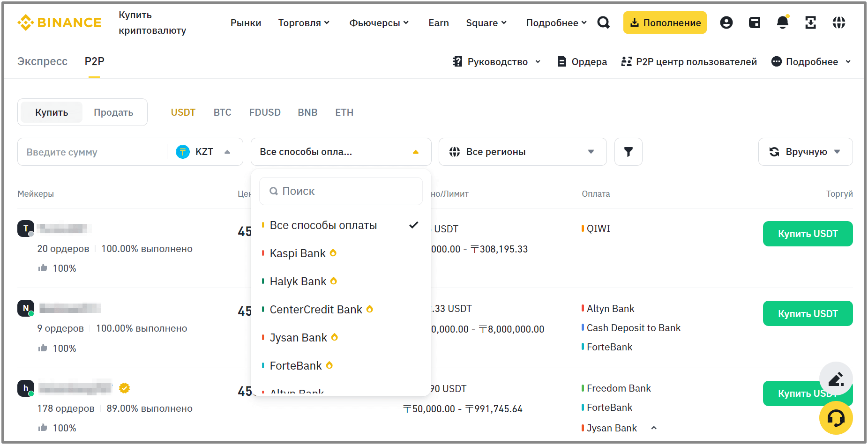This screenshot has width=868, height=445.
Task: Select ForteBank in the dropdown list
Action: 341,366
